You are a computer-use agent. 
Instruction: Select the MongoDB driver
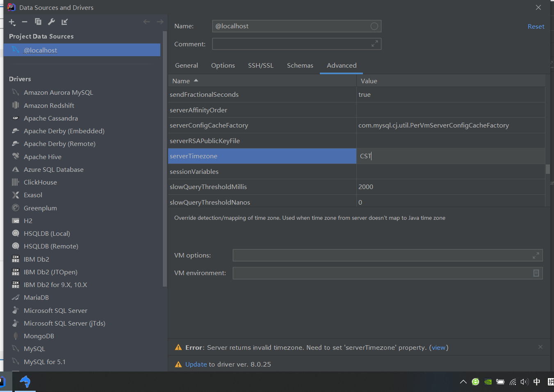point(40,336)
